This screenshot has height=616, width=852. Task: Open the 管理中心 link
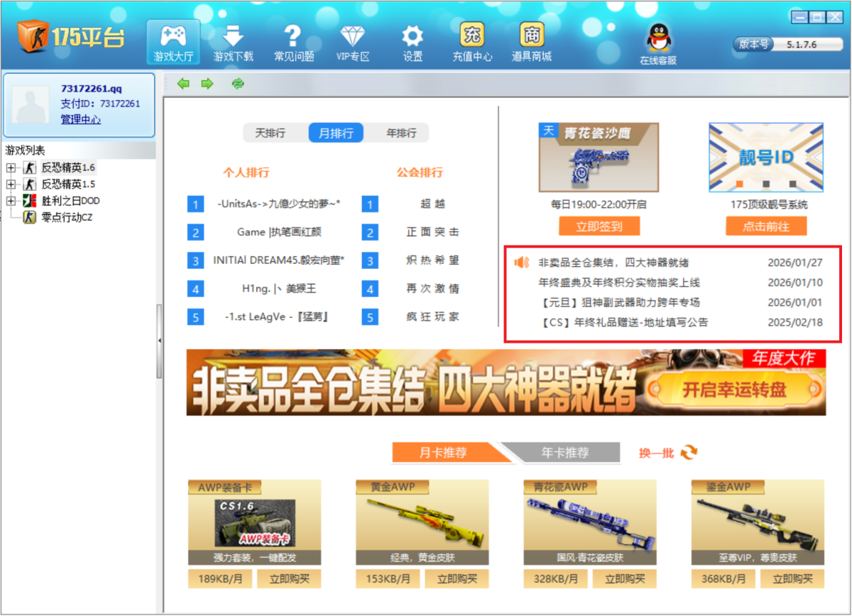click(80, 119)
